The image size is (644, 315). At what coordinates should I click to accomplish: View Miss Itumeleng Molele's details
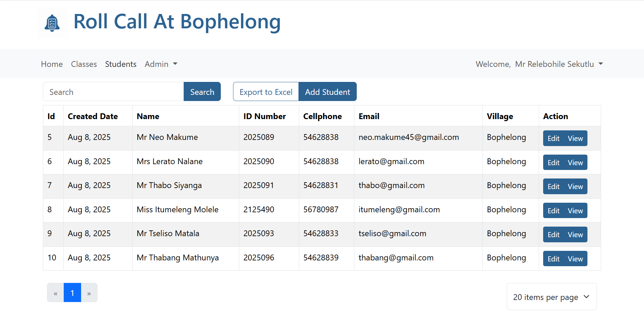(x=575, y=211)
